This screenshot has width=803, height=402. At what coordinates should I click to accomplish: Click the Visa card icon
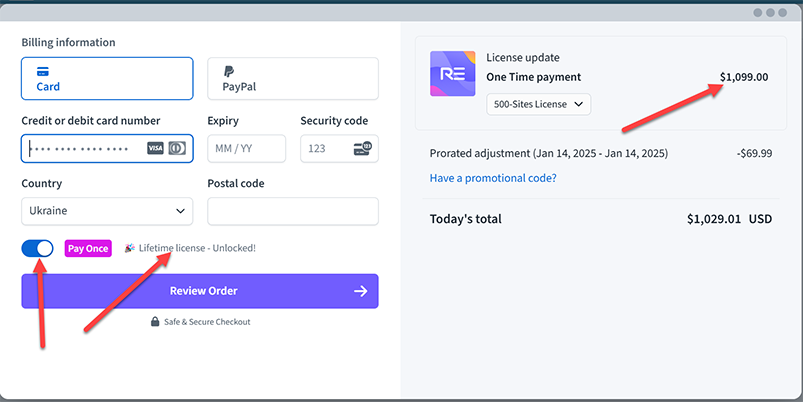[155, 149]
